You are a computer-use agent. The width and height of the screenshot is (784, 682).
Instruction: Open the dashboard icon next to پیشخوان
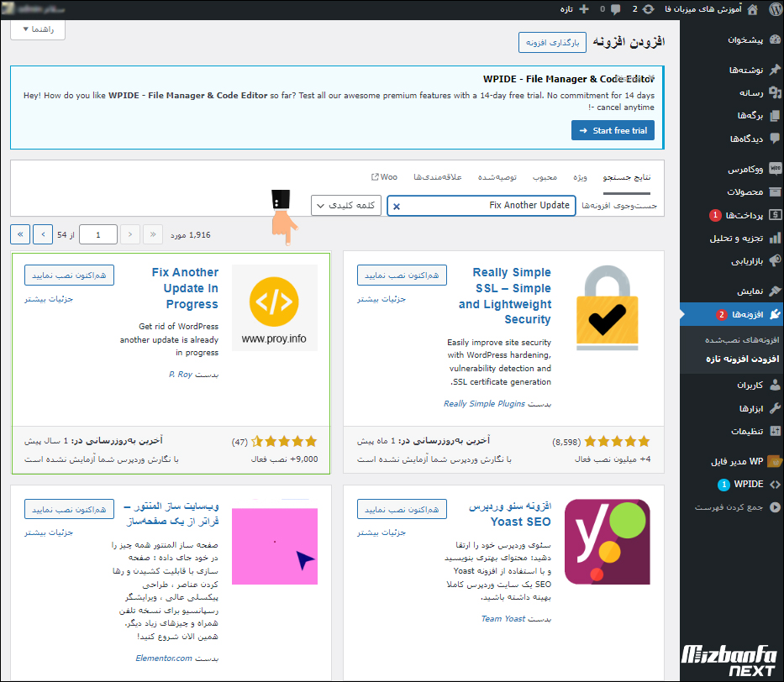pyautogui.click(x=775, y=40)
